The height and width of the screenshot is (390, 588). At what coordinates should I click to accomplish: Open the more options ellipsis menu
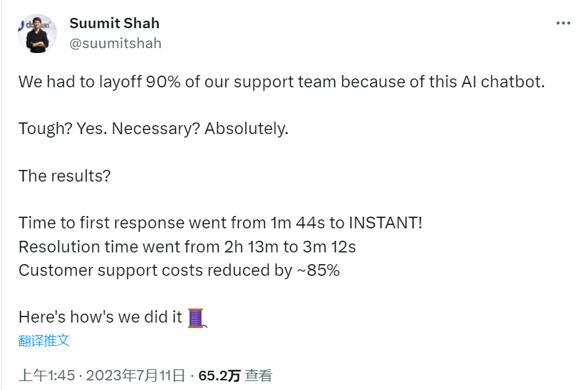point(563,23)
